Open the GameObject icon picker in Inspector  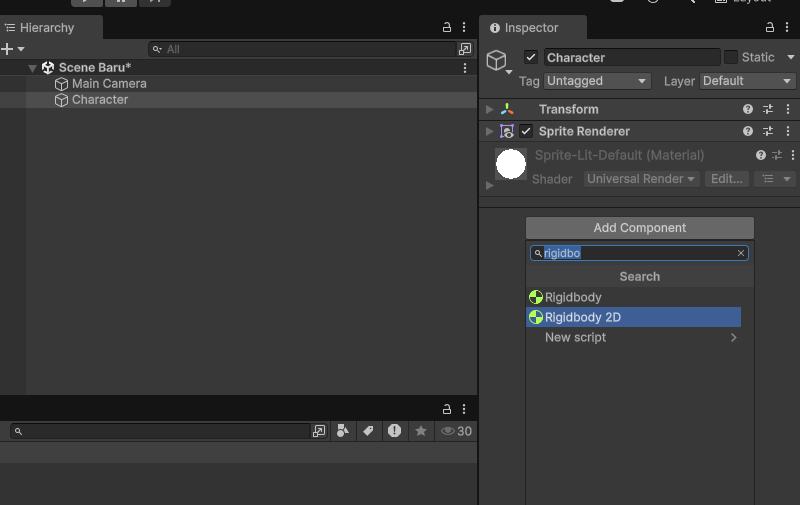click(x=498, y=61)
